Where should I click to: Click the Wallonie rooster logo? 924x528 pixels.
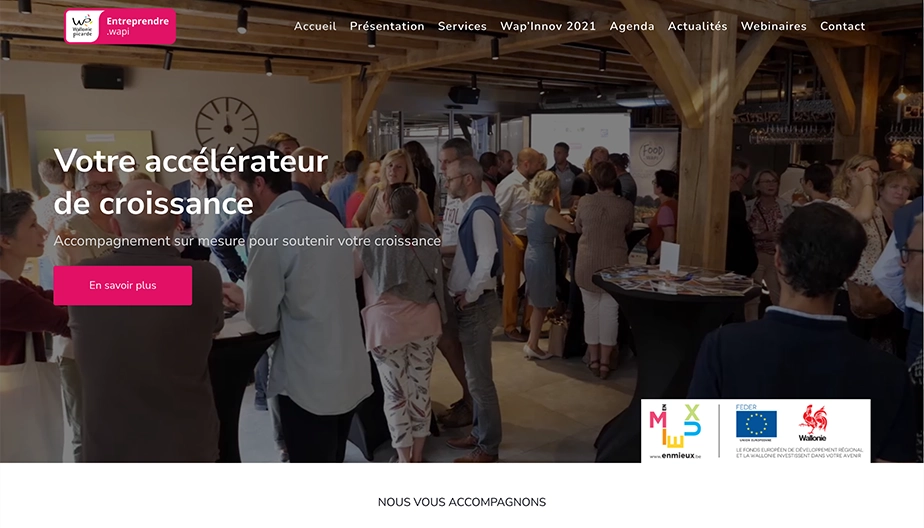tap(813, 423)
